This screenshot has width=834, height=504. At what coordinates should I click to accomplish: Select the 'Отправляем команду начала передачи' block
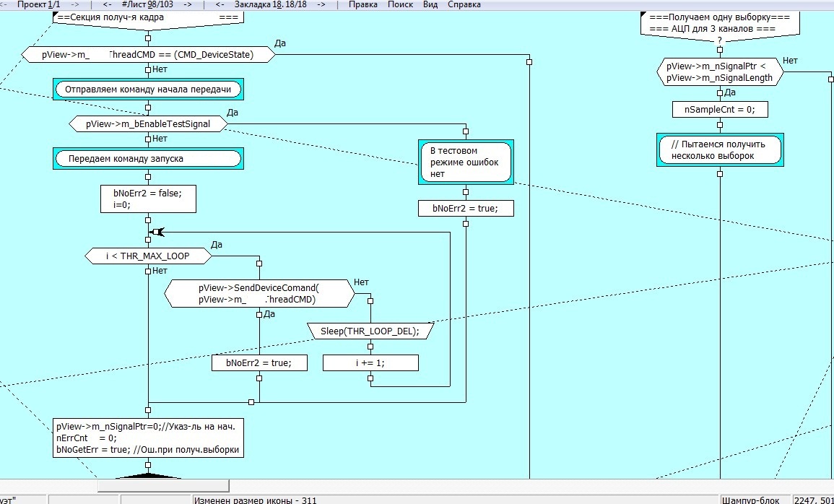(x=148, y=90)
